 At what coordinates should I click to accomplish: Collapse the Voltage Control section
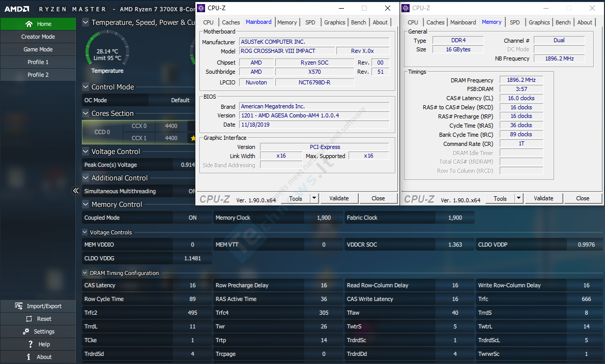[x=85, y=151]
